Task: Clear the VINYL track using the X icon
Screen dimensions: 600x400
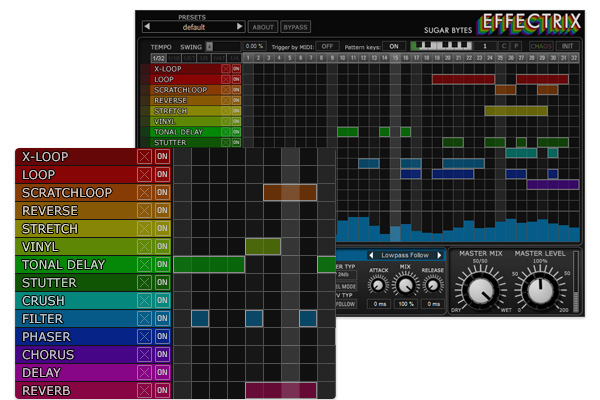Action: point(144,246)
